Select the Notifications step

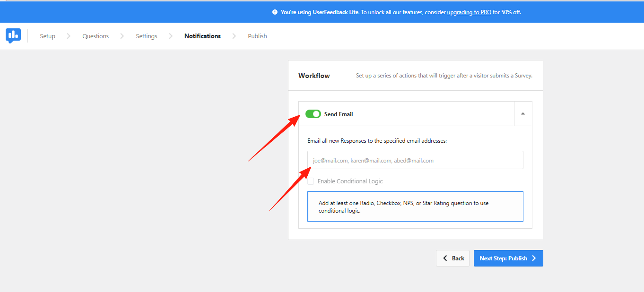click(202, 36)
